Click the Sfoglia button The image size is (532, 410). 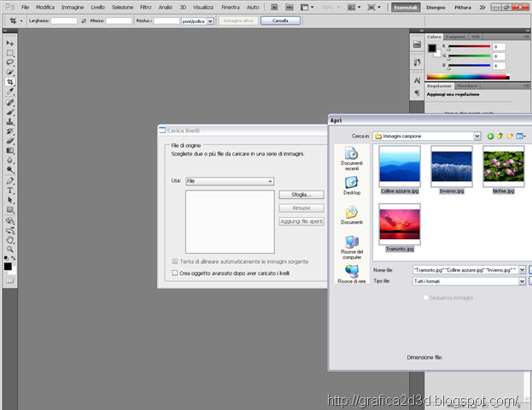tap(301, 195)
